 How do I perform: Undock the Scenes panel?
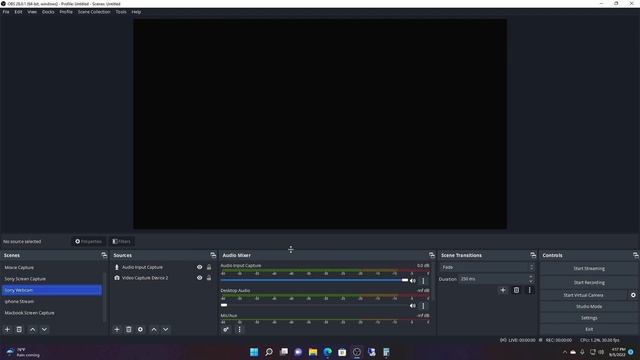click(x=104, y=255)
